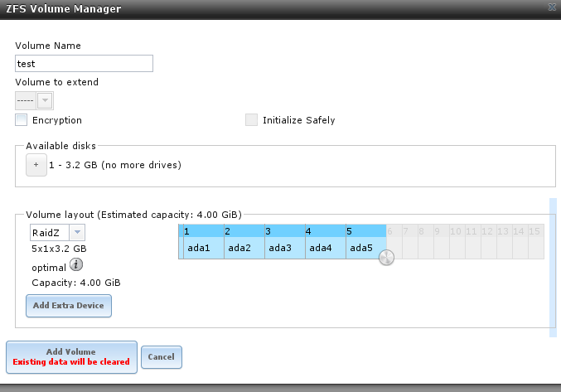Grab the round disk layout resize handle

(x=386, y=258)
